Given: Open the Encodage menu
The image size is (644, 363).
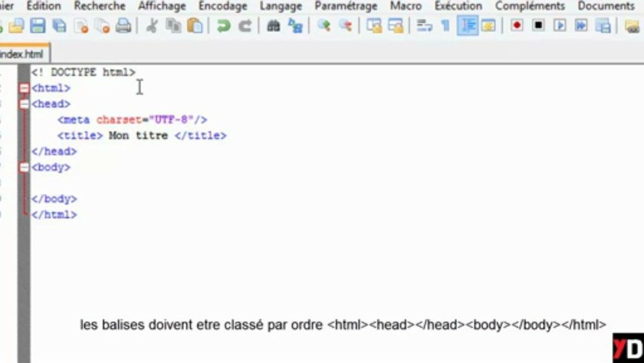Looking at the screenshot, I should point(223,6).
